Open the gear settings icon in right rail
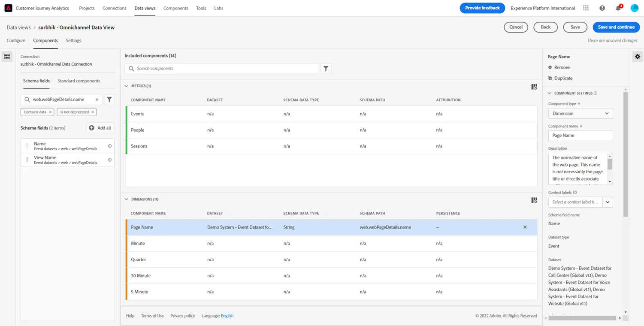 point(638,57)
